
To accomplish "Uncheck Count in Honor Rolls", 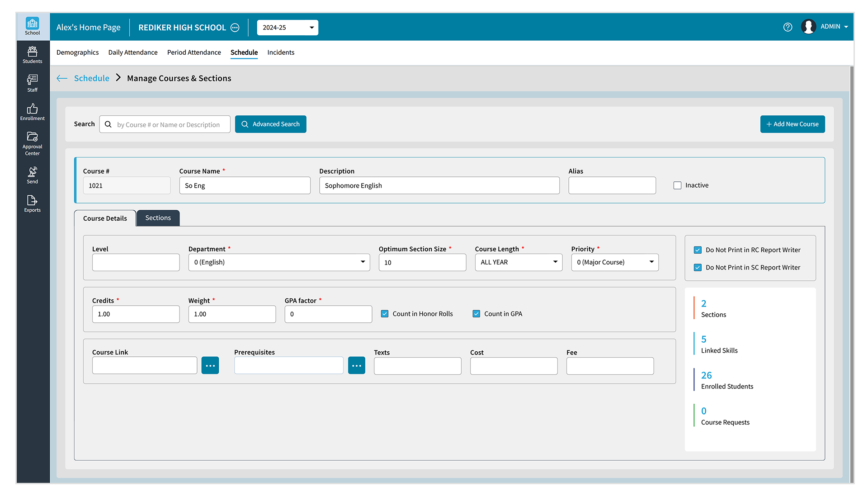I will [x=385, y=313].
